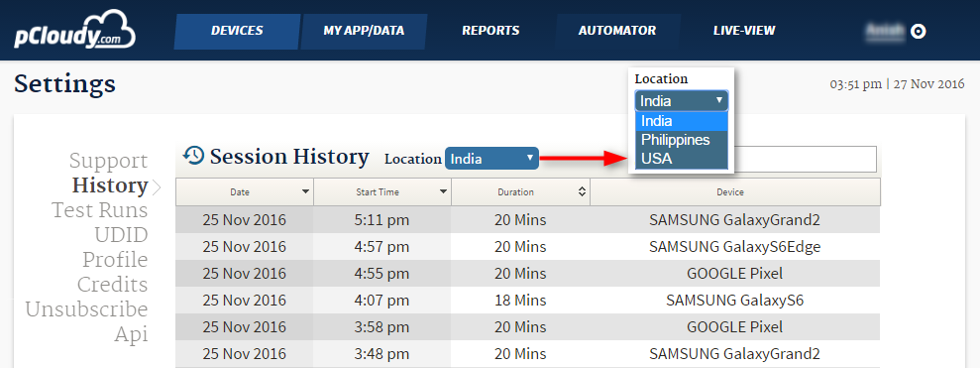Select Philippines in the location list
This screenshot has width=980, height=368.
click(682, 140)
